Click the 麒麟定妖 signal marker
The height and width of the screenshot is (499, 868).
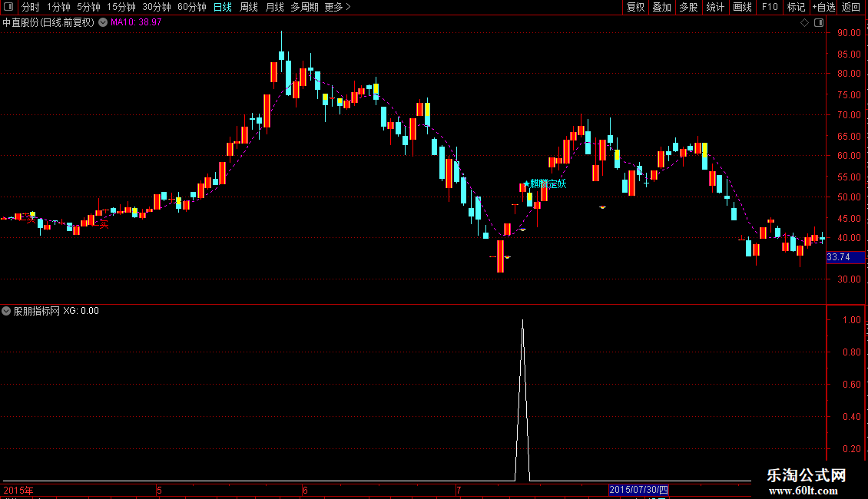[x=545, y=183]
